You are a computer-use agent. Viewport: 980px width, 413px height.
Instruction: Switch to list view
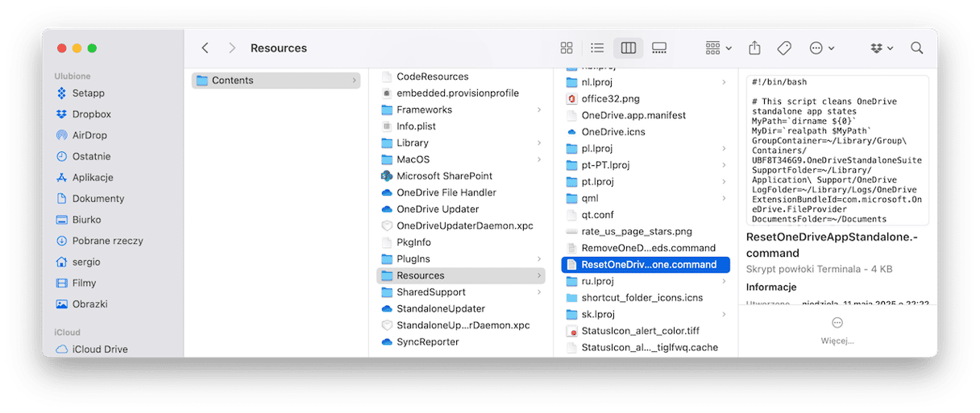597,48
